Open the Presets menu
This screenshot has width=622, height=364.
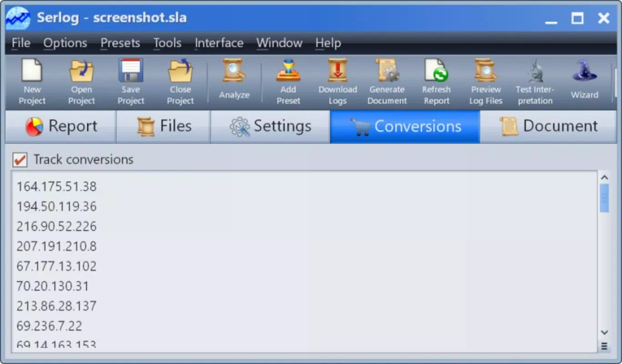[x=120, y=43]
